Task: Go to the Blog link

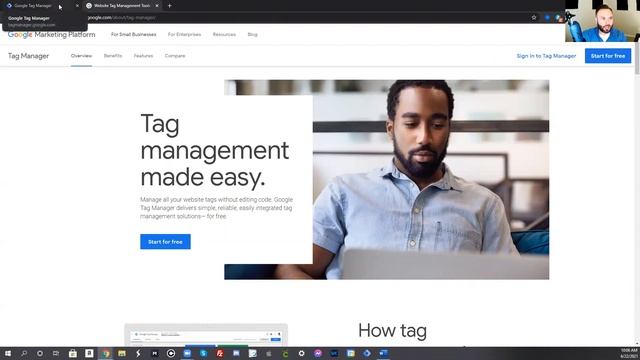Action: tap(252, 35)
